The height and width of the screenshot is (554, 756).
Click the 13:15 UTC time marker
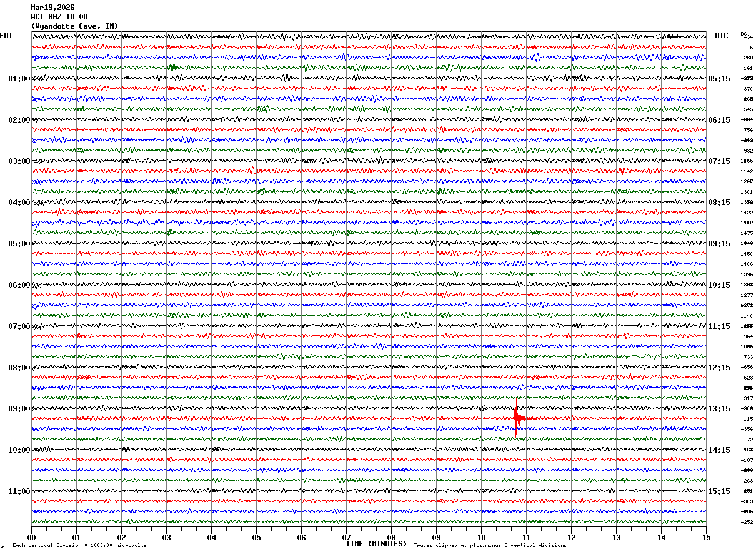pyautogui.click(x=719, y=409)
